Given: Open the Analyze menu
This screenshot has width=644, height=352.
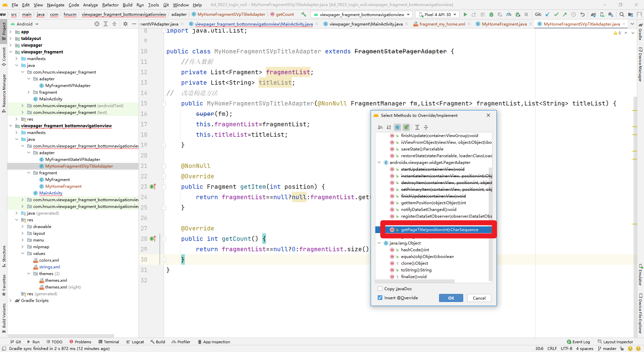Looking at the screenshot, I should tap(91, 5).
